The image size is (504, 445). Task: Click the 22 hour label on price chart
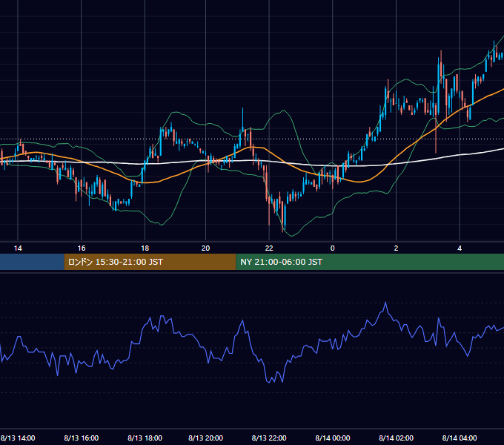pyautogui.click(x=269, y=248)
